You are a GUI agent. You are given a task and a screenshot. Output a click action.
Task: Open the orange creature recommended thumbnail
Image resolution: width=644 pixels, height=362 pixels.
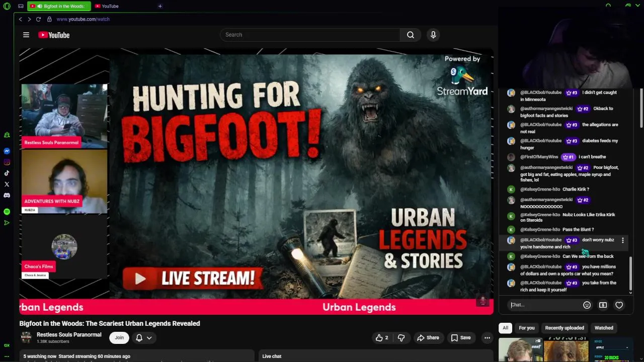(x=566, y=350)
